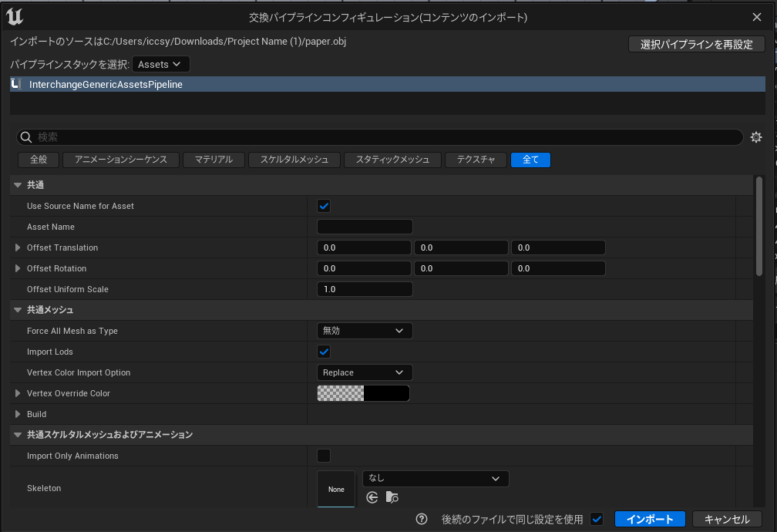Click the Offset Uniform Scale field
Screen dimensions: 777x532
click(x=365, y=289)
